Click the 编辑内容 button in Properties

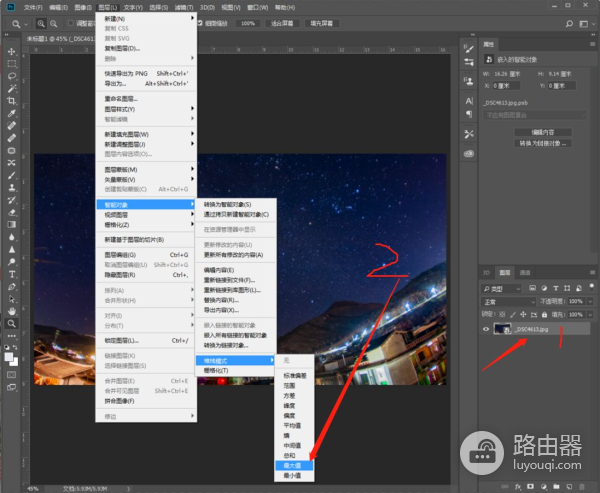point(543,132)
